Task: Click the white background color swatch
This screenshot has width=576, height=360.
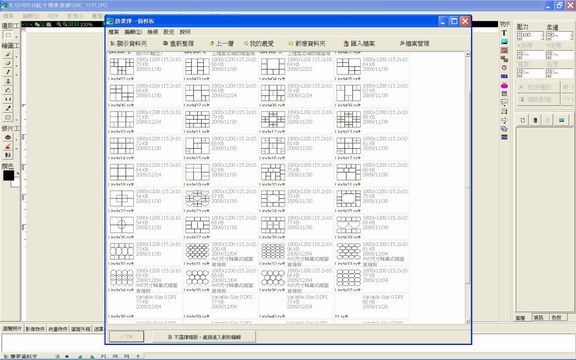Action: click(15, 183)
